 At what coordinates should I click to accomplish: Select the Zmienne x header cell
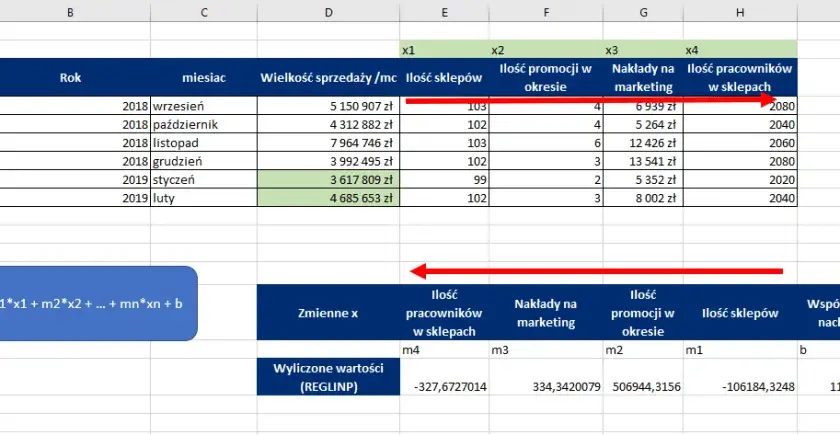click(x=328, y=313)
